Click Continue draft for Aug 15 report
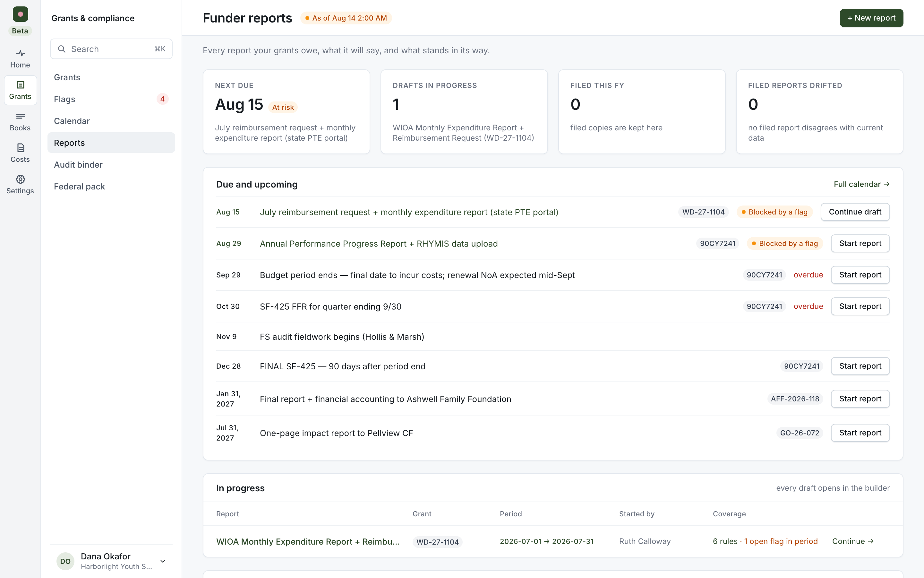 [x=855, y=212]
